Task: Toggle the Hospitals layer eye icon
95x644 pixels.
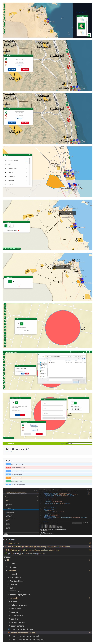Action: pyautogui.click(x=5, y=185)
